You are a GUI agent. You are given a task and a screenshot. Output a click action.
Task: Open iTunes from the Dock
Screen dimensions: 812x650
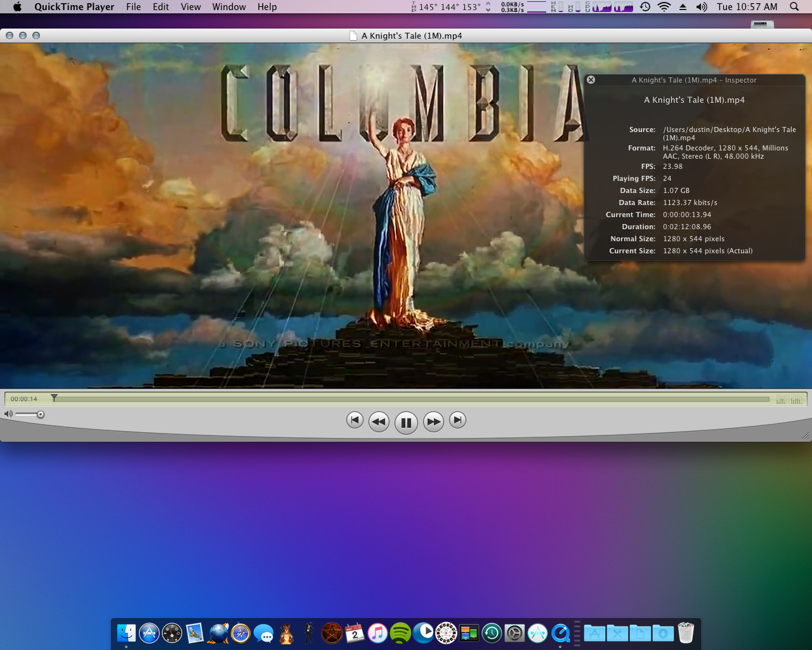[x=377, y=633]
